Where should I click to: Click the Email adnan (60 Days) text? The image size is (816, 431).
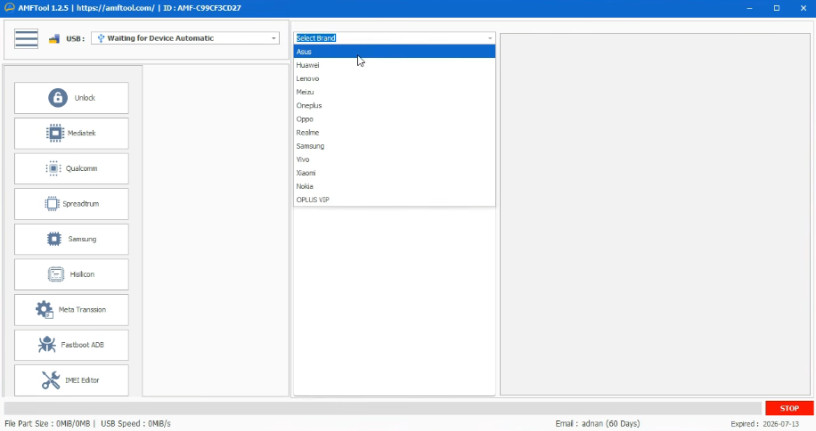pos(597,424)
